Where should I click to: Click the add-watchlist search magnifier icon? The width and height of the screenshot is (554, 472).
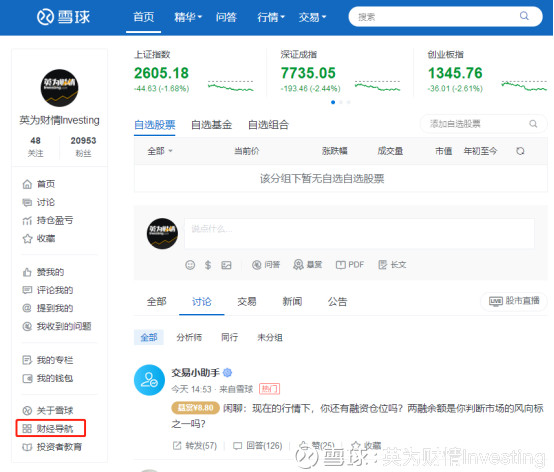coord(533,124)
